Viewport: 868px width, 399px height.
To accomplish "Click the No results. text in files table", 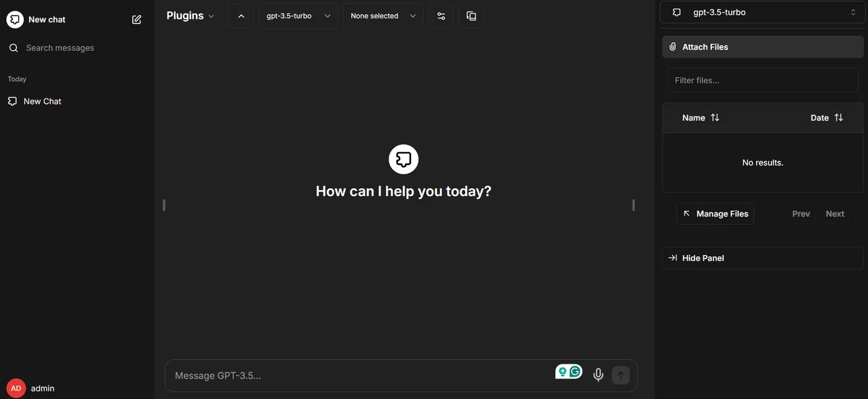I will (x=763, y=163).
